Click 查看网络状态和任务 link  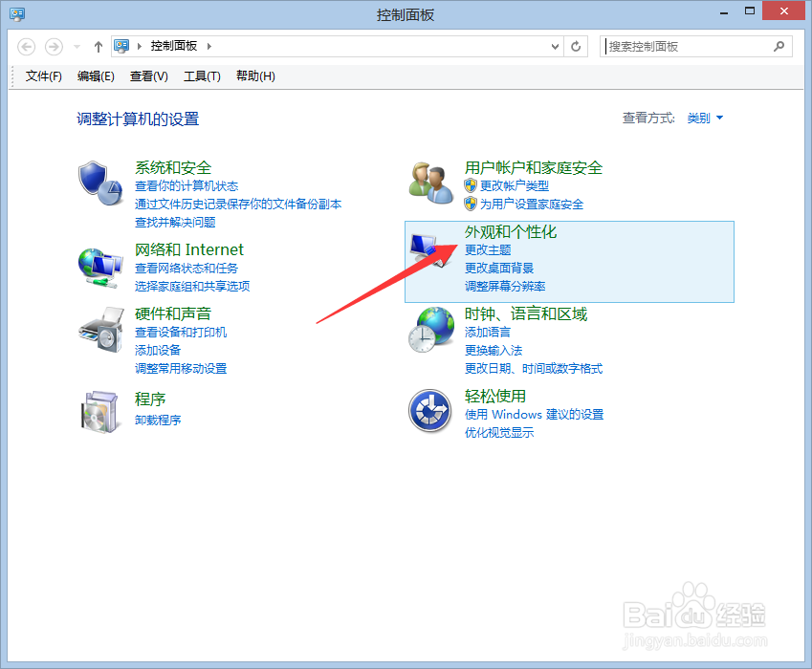coord(187,268)
